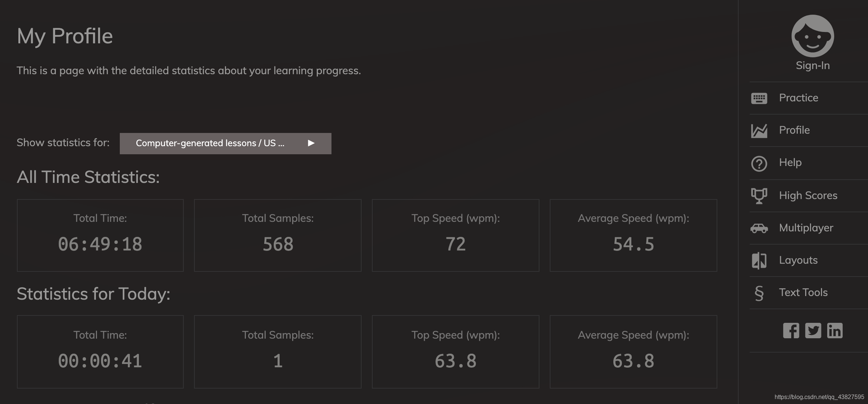Image resolution: width=868 pixels, height=404 pixels.
Task: Click the All Time Total Samples card
Action: tap(277, 235)
